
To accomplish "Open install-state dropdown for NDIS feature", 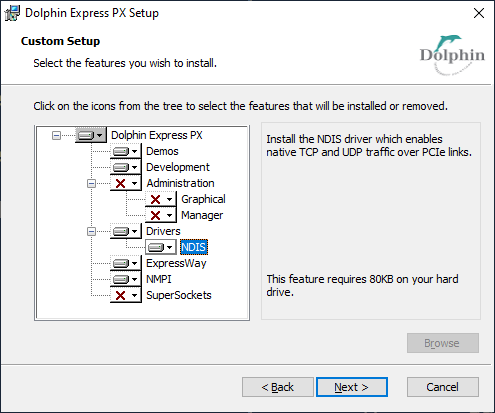I will tap(161, 247).
